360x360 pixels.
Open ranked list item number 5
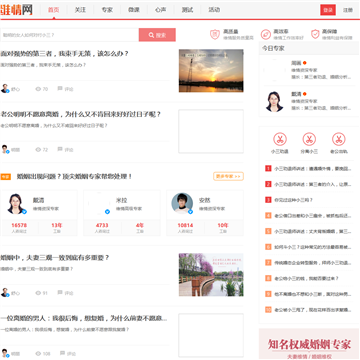coord(309,231)
